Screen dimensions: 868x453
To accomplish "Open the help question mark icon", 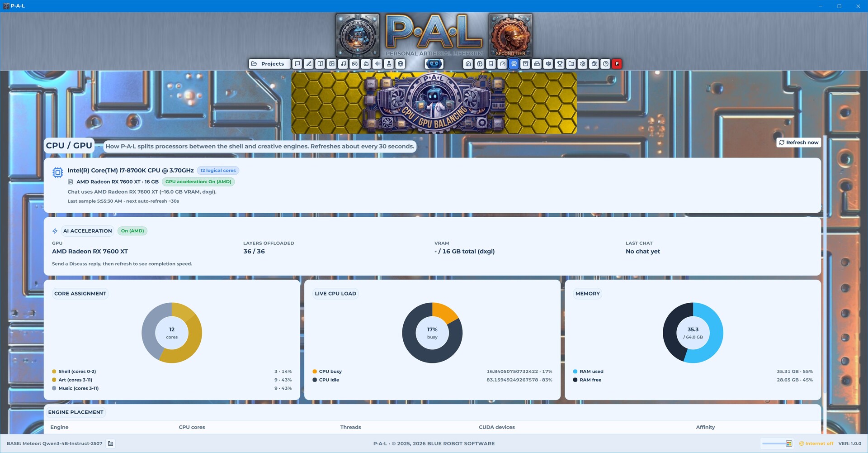I will pyautogui.click(x=606, y=64).
